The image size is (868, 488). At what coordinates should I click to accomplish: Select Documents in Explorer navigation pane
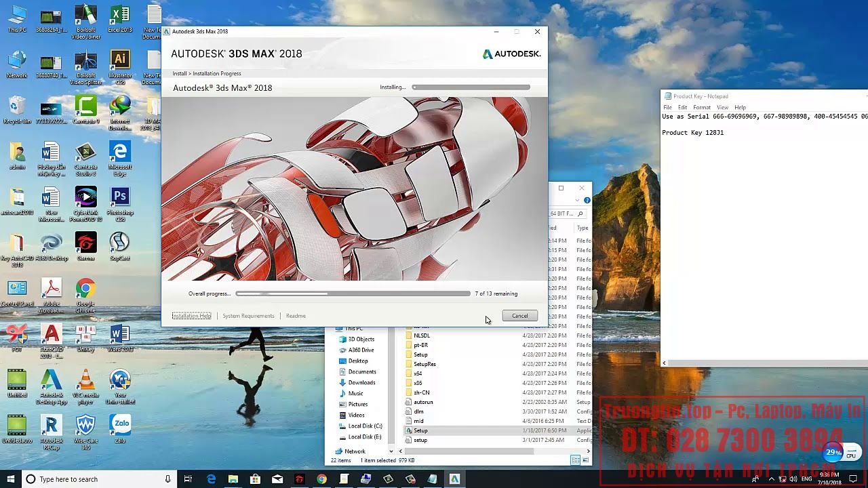362,371
